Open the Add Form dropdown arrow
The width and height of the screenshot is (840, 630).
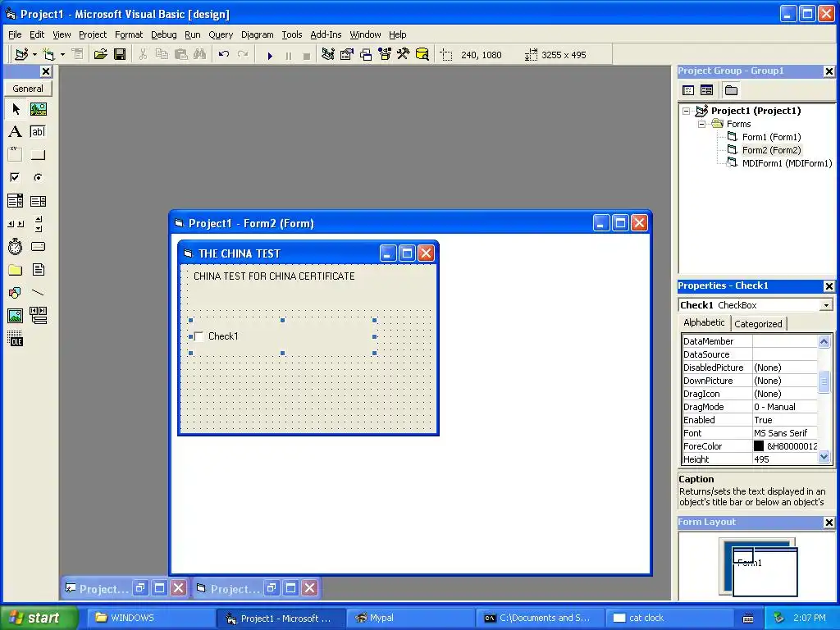62,55
